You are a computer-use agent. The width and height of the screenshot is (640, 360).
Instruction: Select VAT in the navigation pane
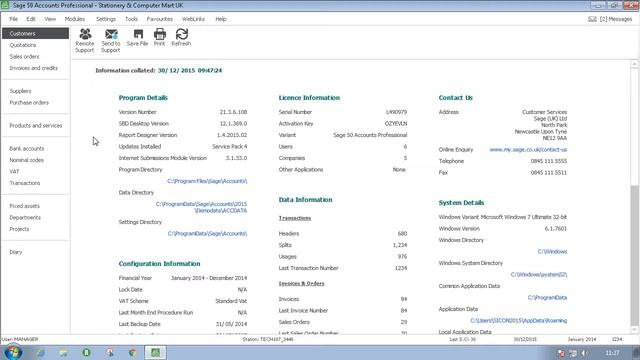click(14, 171)
